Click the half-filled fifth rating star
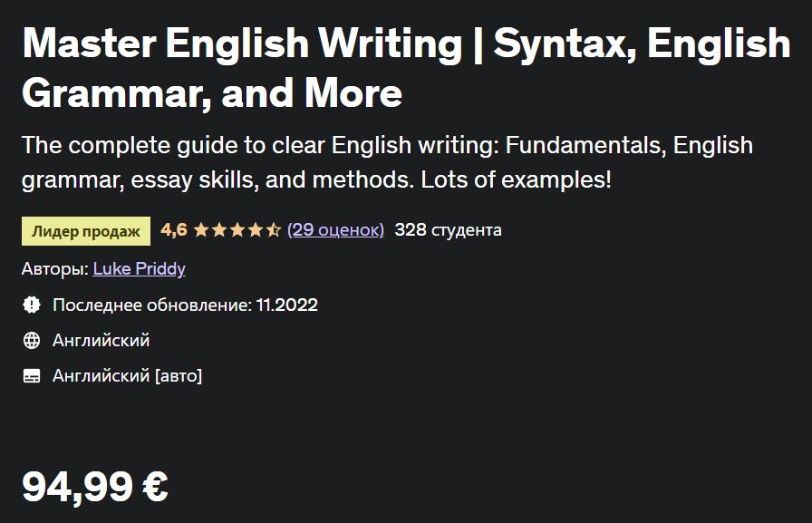 pyautogui.click(x=273, y=230)
